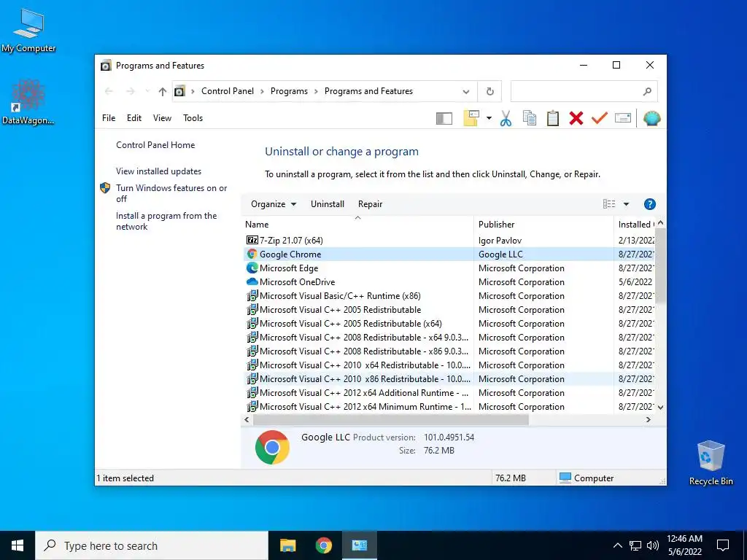Click Install a program from the network

pyautogui.click(x=166, y=222)
